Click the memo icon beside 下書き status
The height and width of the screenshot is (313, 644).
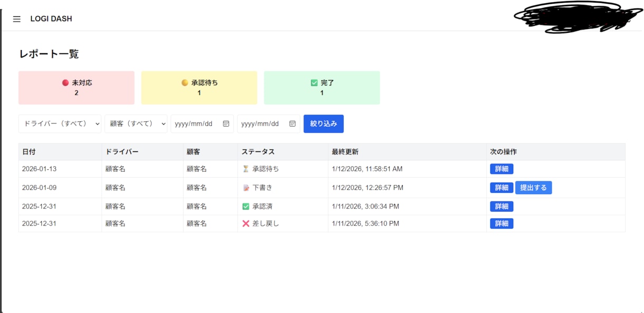(245, 187)
